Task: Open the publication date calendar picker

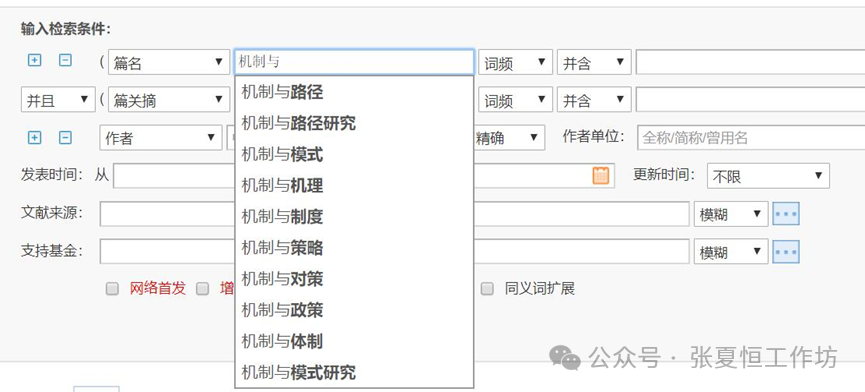Action: pyautogui.click(x=601, y=176)
